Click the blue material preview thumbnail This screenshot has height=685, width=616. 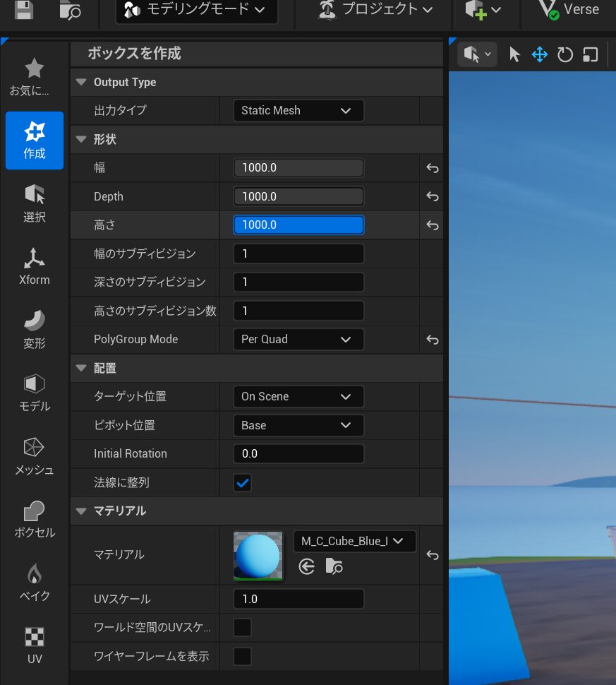(x=258, y=556)
